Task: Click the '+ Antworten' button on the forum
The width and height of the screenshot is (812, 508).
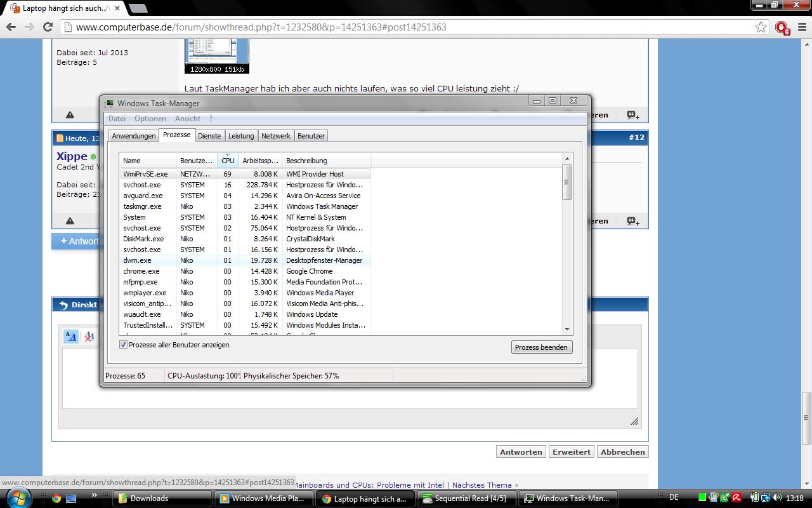Action: (x=76, y=241)
